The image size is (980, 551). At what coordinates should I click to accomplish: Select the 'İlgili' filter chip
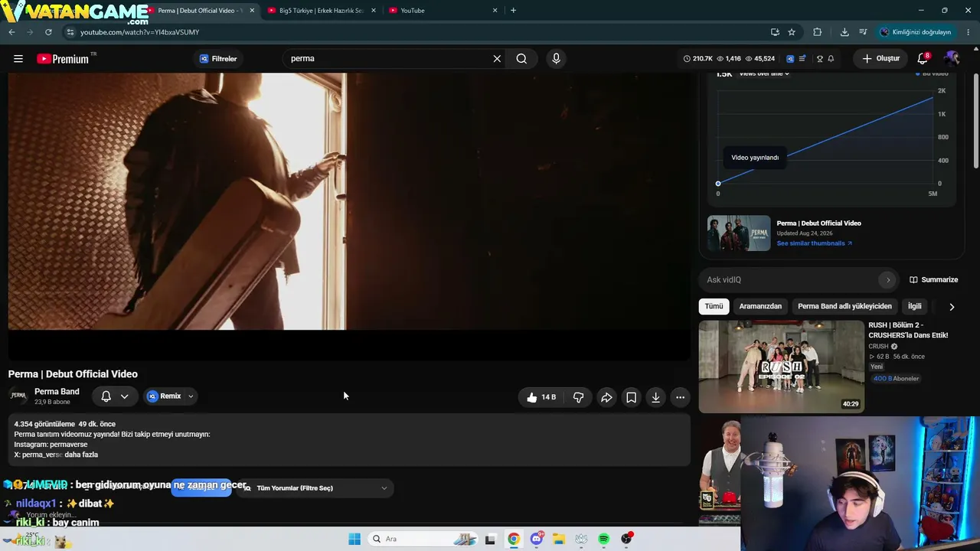coord(915,306)
